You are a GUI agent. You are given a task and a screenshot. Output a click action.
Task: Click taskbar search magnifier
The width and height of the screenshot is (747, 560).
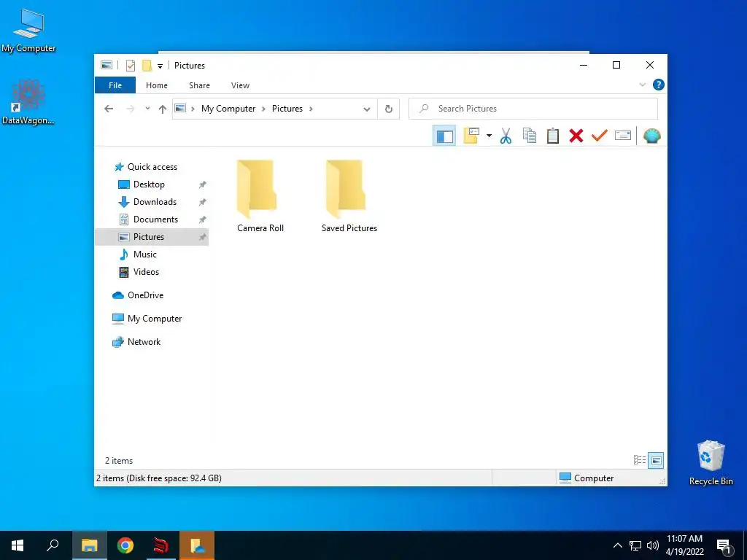[53, 545]
